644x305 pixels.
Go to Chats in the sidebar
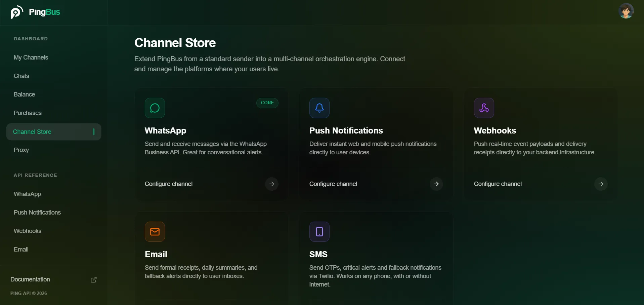pyautogui.click(x=22, y=76)
